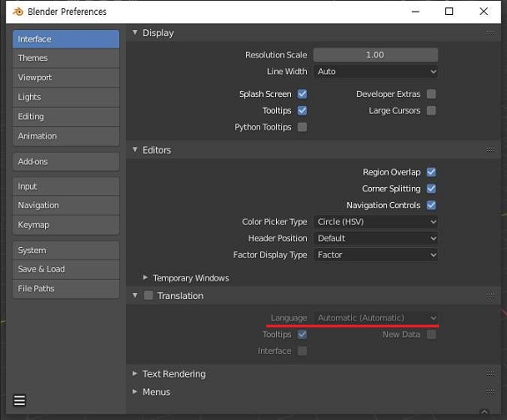Go to Add-ons preferences
Screen dimensions: 507x420
(x=66, y=161)
